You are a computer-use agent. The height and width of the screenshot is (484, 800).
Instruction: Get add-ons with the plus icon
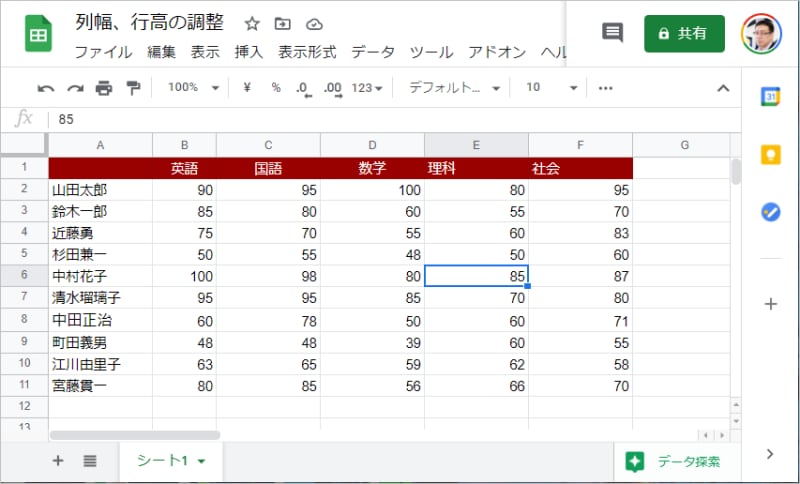pyautogui.click(x=770, y=304)
